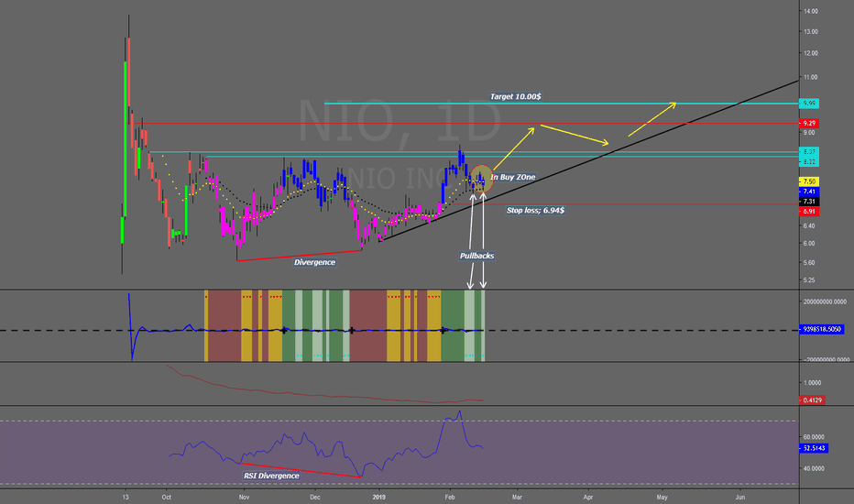The width and height of the screenshot is (854, 504).
Task: Click 'Apr' on the time axis
Action: (588, 498)
